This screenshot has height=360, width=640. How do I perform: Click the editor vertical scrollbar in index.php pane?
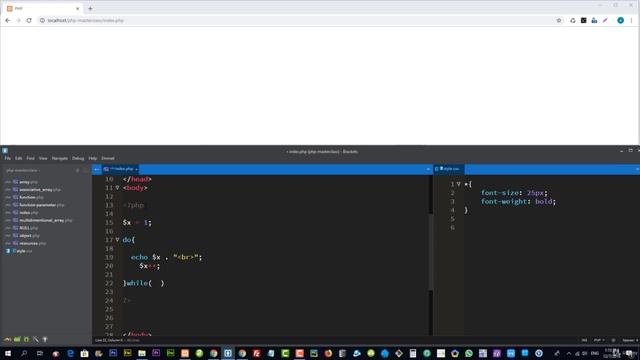click(x=431, y=252)
